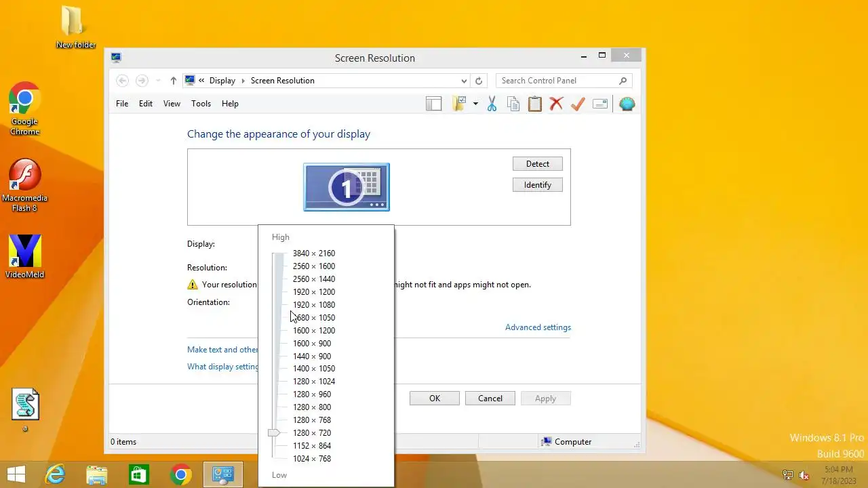Screen dimensions: 868x488
Task: Open the Tools menu
Action: click(201, 104)
